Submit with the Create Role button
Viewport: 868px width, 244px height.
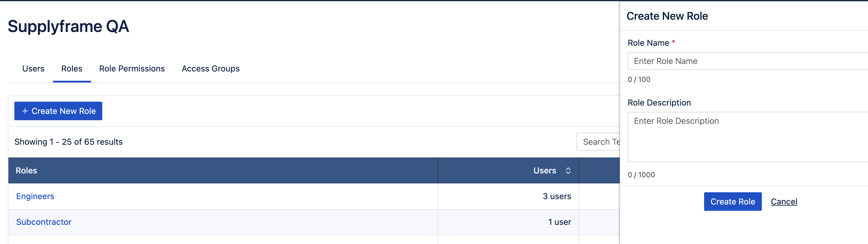coord(732,202)
